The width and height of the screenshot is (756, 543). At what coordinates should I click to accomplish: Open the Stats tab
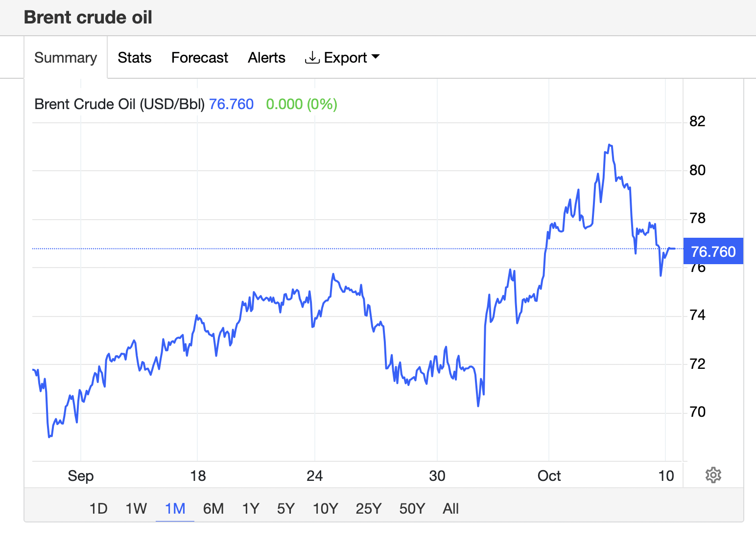pos(135,58)
